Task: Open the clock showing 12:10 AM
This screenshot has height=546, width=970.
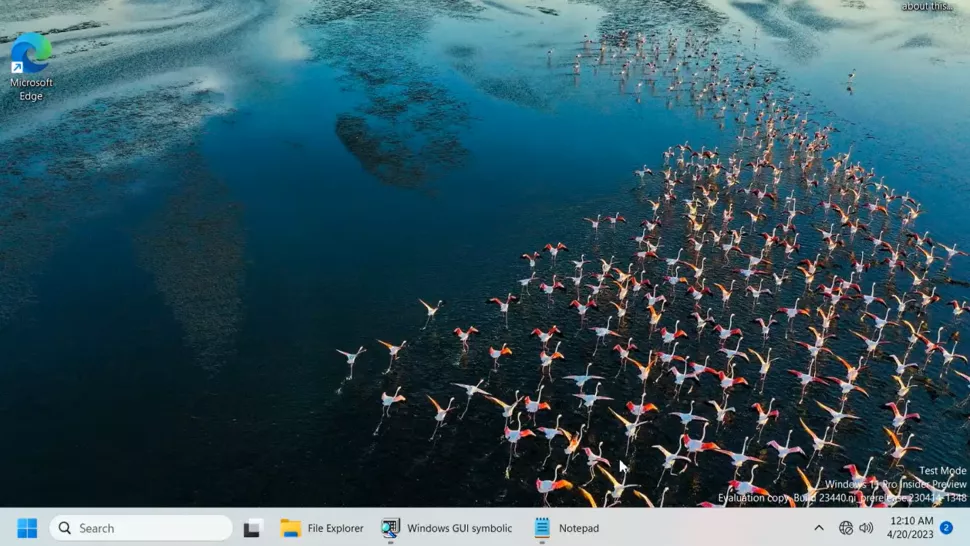Action: coord(909,527)
